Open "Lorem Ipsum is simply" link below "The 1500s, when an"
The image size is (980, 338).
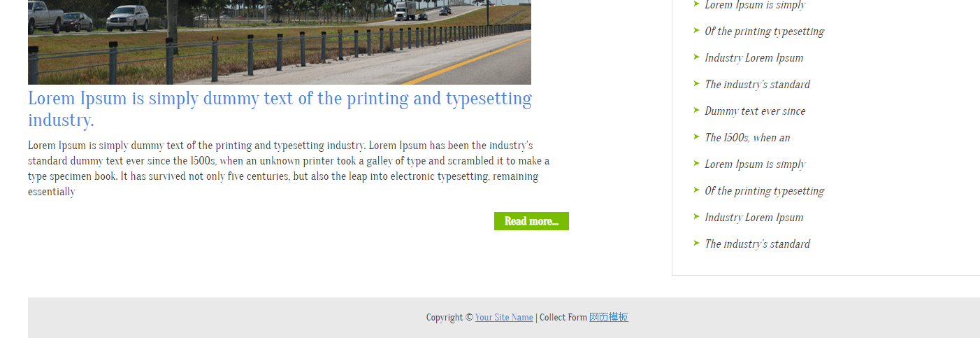[755, 164]
